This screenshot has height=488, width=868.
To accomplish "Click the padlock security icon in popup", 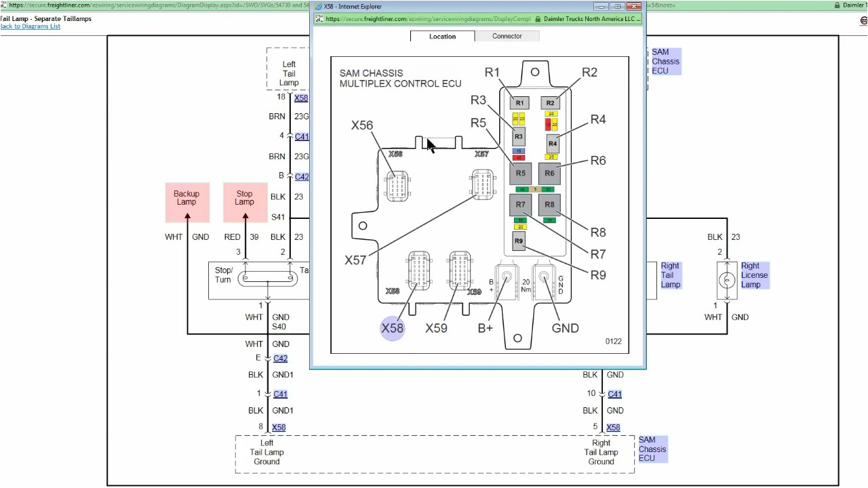I will pyautogui.click(x=538, y=20).
